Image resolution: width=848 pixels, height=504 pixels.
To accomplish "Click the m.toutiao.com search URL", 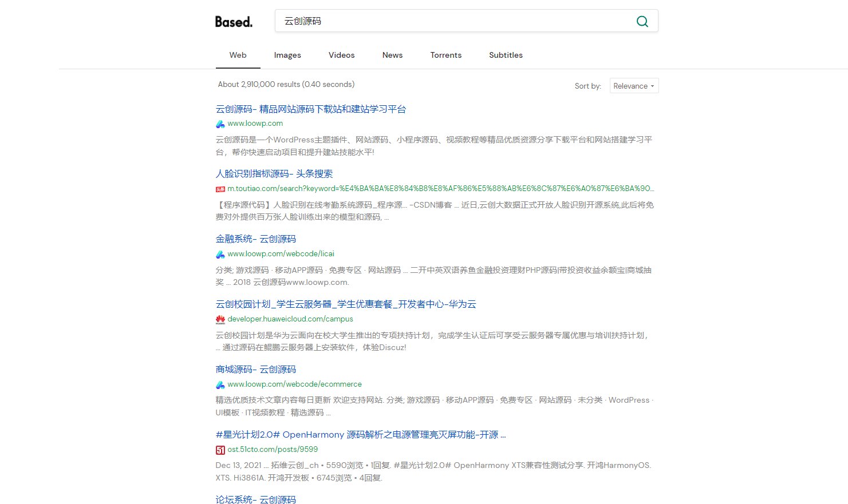I will [x=440, y=189].
